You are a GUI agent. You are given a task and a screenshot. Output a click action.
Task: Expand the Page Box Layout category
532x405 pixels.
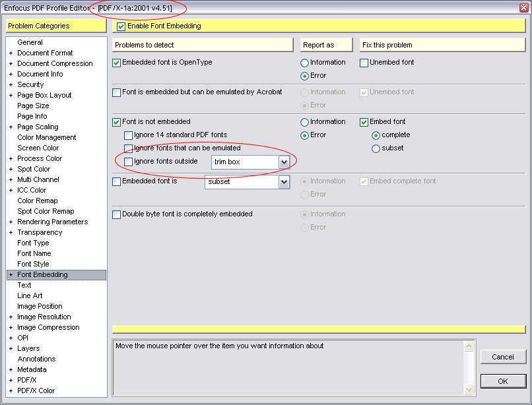11,96
